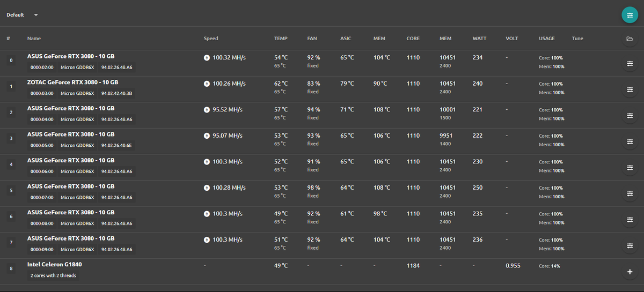The height and width of the screenshot is (292, 644).
Task: Open tuning sliders for GPU 4 row
Action: [x=630, y=168]
